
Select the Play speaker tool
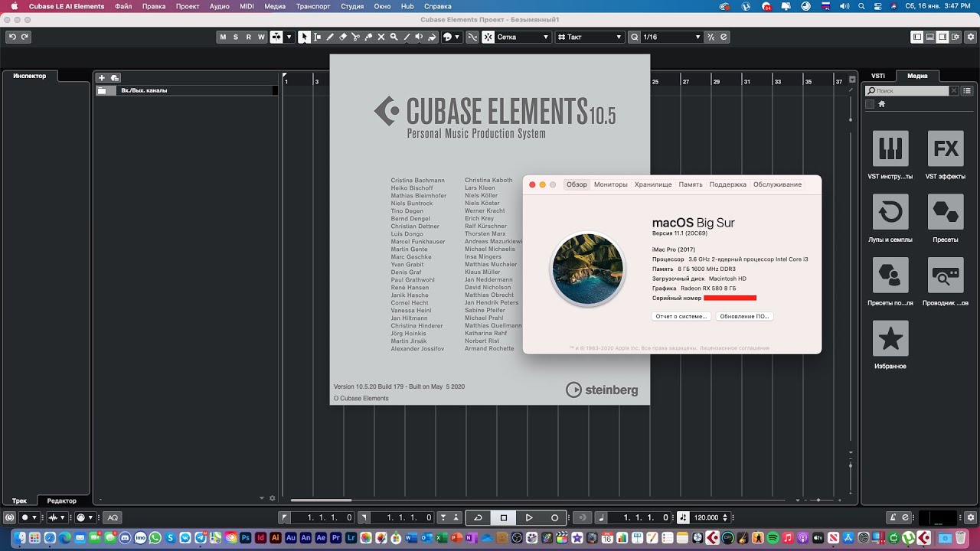[x=419, y=37]
